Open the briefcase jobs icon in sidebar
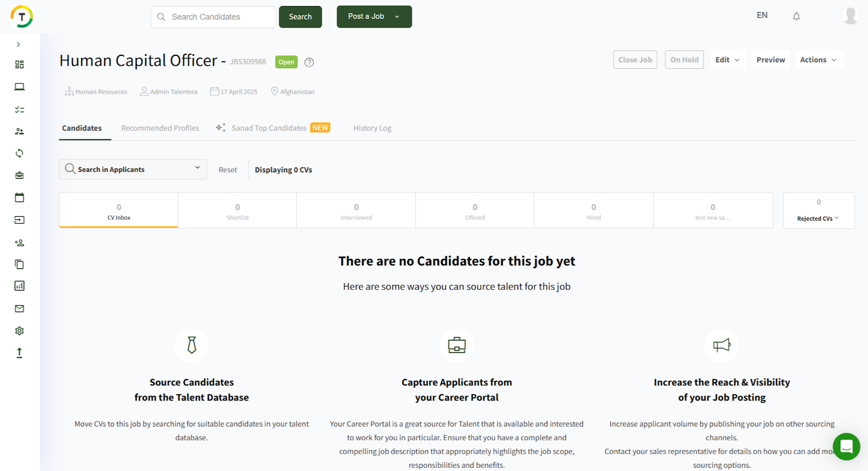The height and width of the screenshot is (471, 868). point(20,176)
